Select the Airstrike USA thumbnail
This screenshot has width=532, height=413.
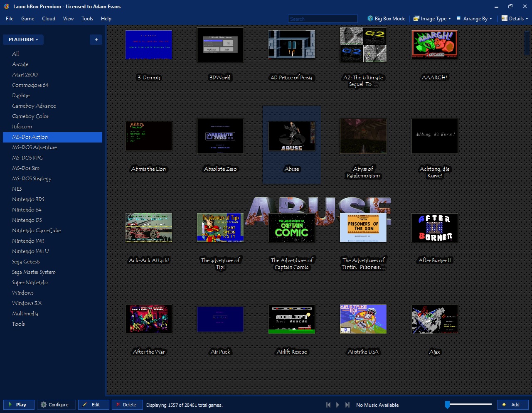pos(363,319)
